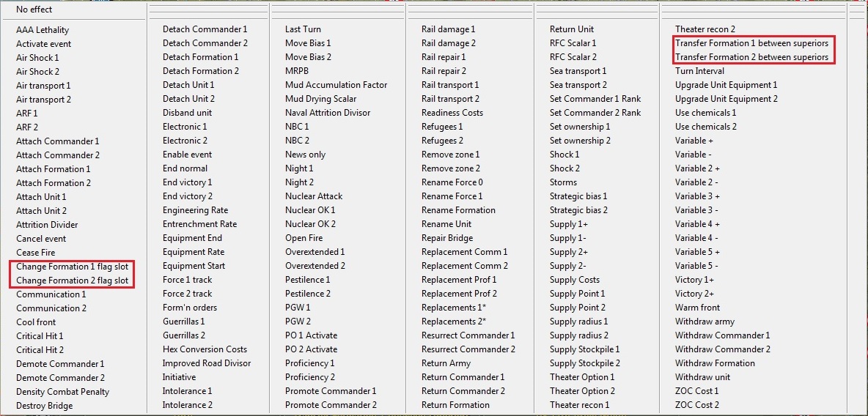Select the 'Turn Interval' effect

click(699, 71)
